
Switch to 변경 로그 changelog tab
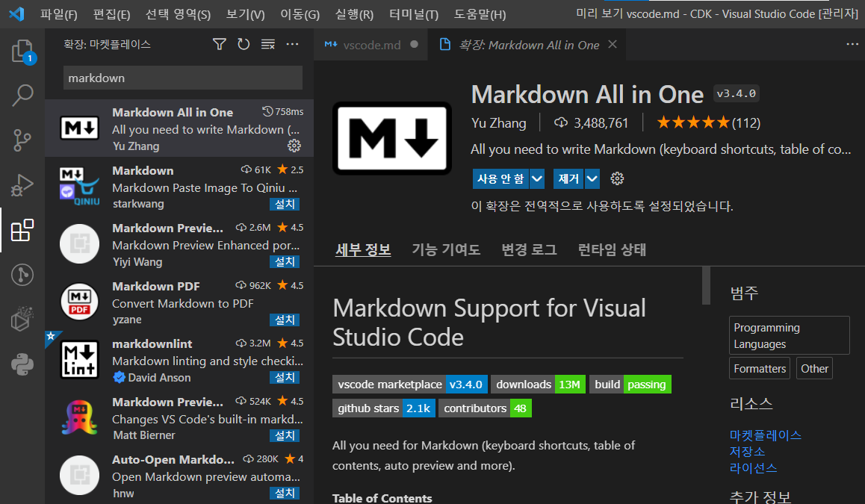point(529,250)
